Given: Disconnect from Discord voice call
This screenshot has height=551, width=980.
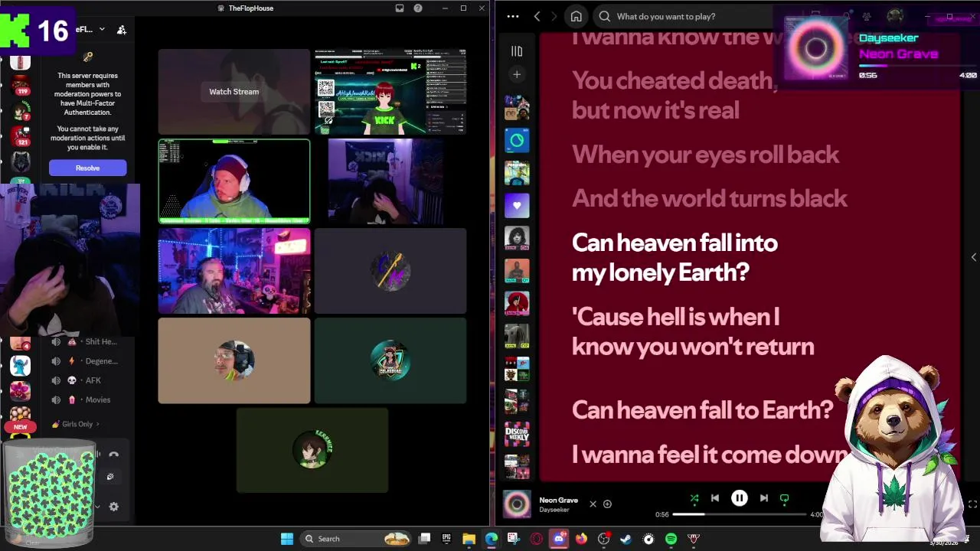Looking at the screenshot, I should point(113,455).
